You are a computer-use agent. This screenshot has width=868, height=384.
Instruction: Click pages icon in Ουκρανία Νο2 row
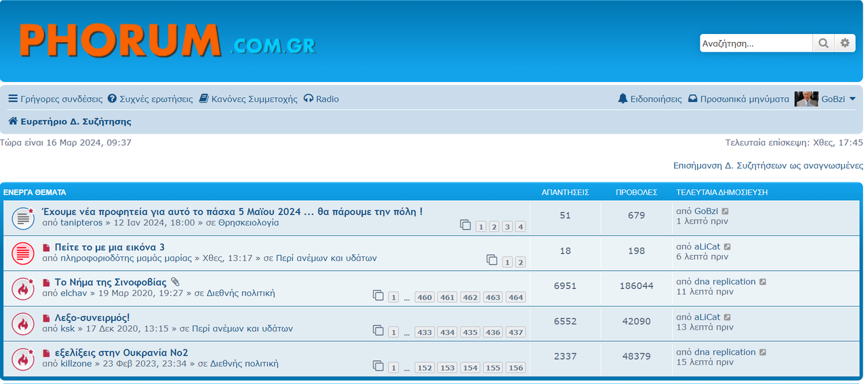(x=378, y=366)
